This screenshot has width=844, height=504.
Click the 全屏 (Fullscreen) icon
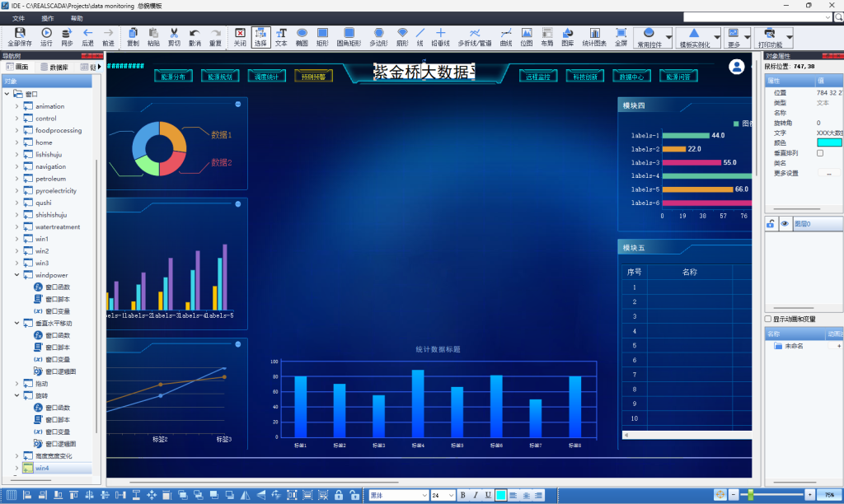click(621, 35)
